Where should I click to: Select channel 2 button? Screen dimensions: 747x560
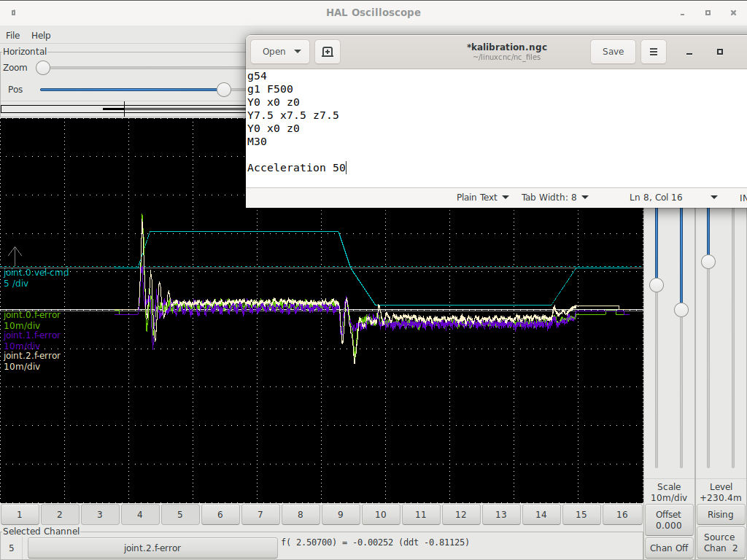click(x=60, y=514)
